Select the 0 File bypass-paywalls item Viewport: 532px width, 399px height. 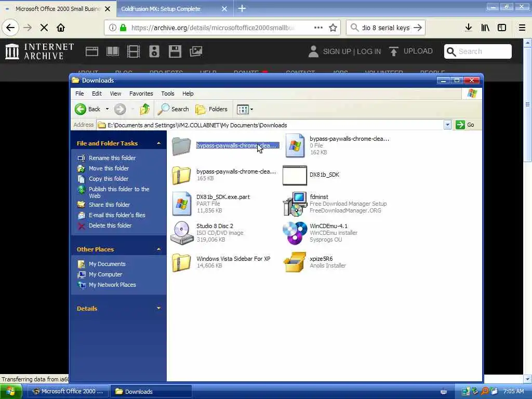pos(295,145)
